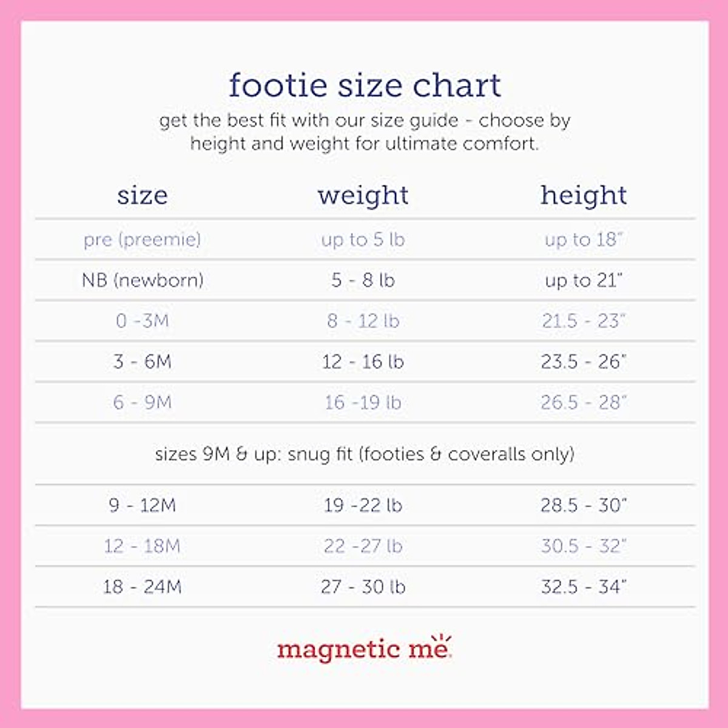Click the '12 - 16 lb' weight cell
Screen dimensions: 728x728
click(363, 362)
